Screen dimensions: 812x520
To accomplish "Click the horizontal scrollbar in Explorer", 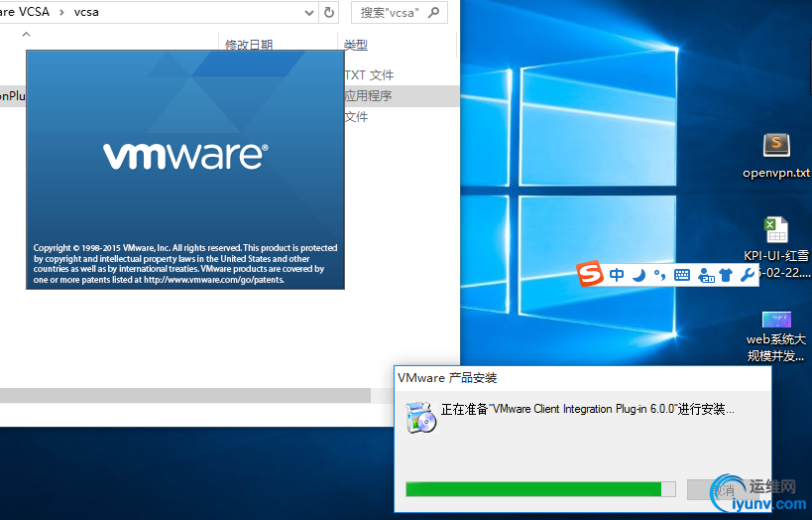I will click(184, 396).
